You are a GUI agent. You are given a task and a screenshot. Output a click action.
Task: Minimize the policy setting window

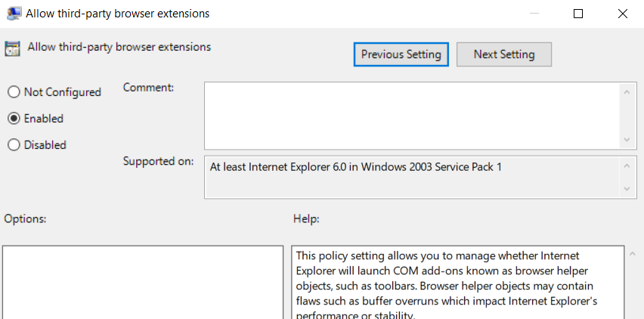[x=535, y=14]
